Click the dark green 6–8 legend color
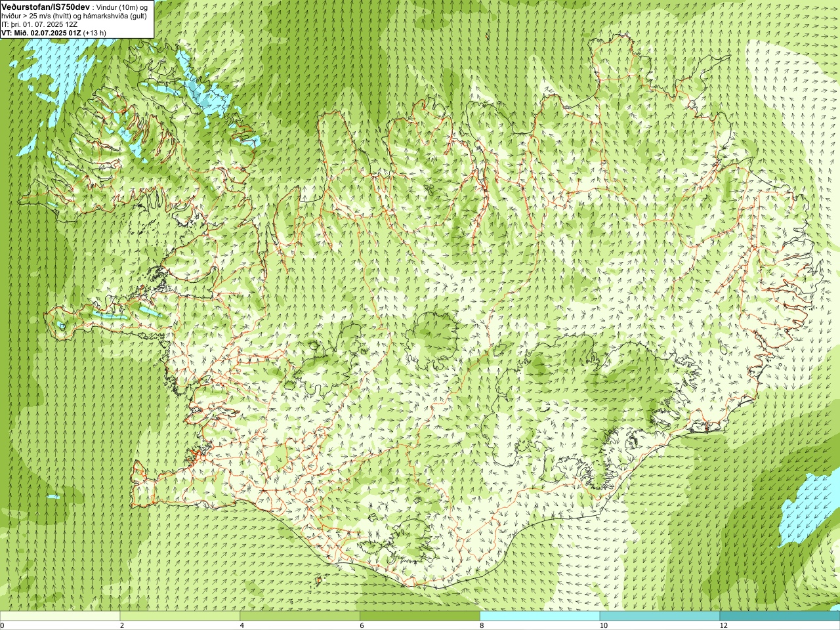This screenshot has width=840, height=630. 420,616
